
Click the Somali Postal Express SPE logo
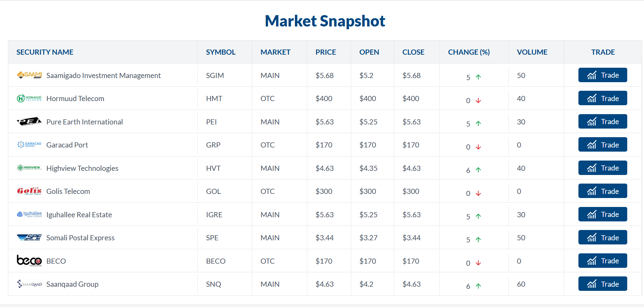coord(29,238)
